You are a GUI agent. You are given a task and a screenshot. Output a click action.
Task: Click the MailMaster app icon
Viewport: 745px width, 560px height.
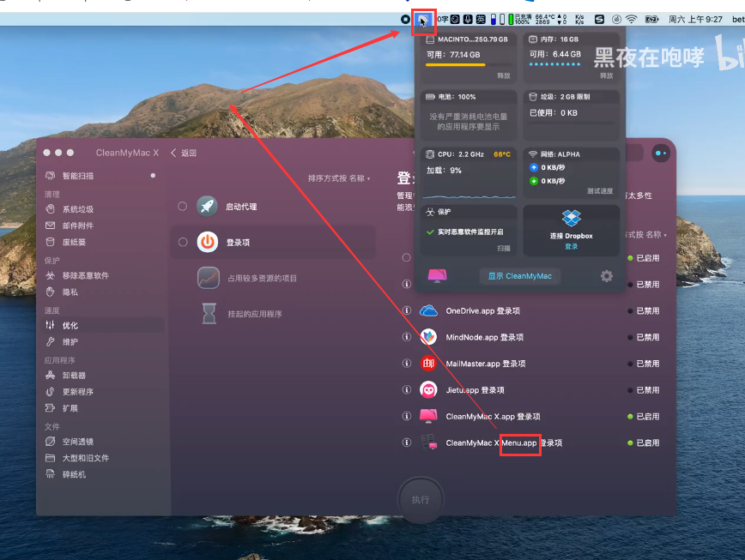point(428,364)
